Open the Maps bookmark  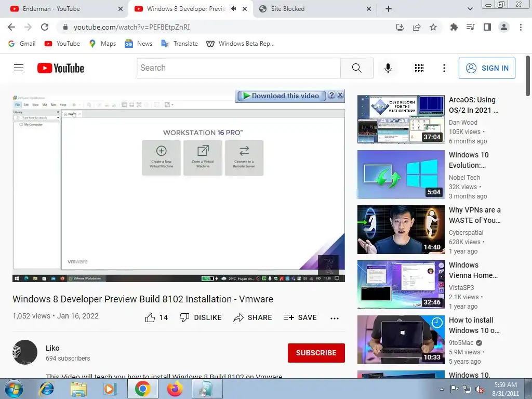pos(102,44)
